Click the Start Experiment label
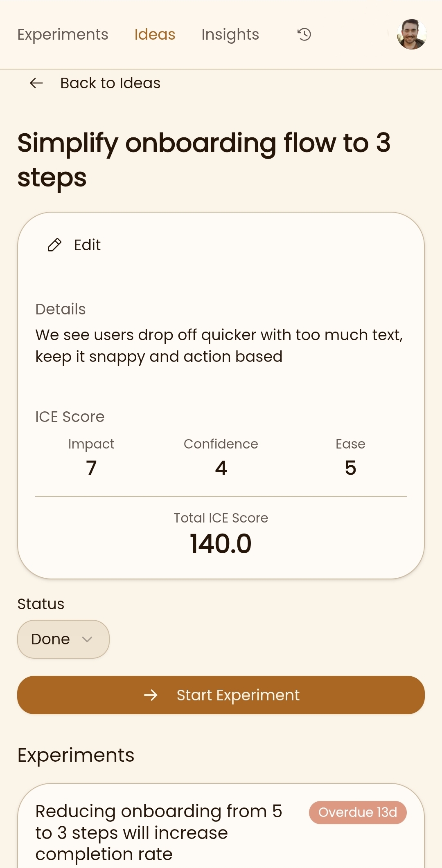The image size is (442, 868). [x=238, y=695]
